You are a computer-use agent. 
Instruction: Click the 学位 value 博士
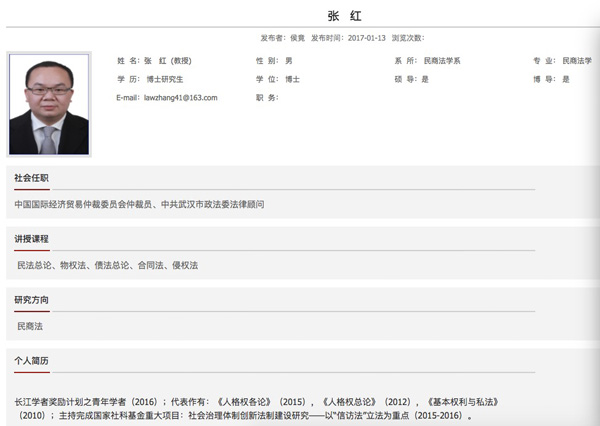click(x=292, y=79)
